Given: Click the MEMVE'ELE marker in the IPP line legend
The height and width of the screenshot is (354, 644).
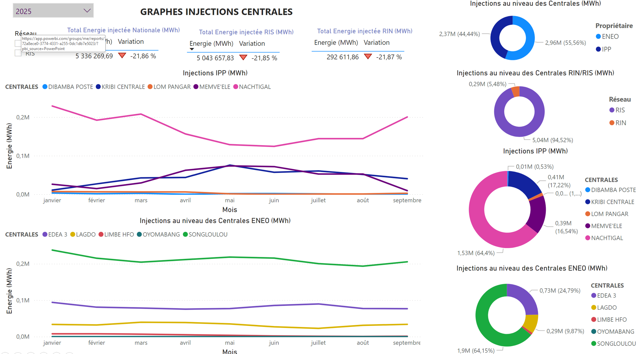Looking at the screenshot, I should coord(196,87).
